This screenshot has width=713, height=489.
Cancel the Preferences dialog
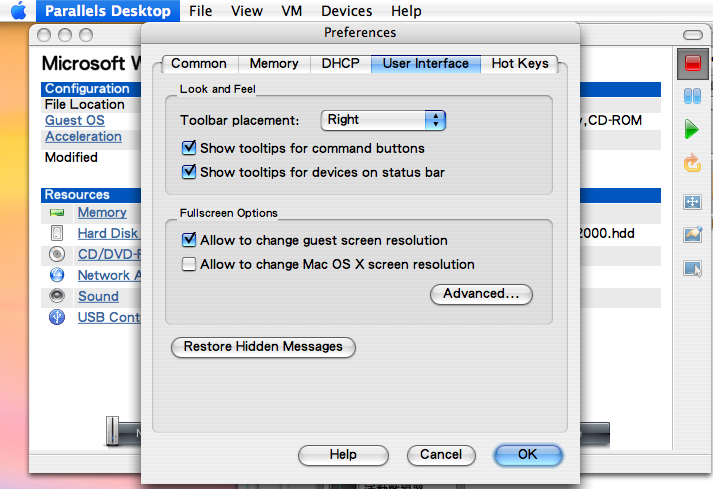[x=441, y=454]
